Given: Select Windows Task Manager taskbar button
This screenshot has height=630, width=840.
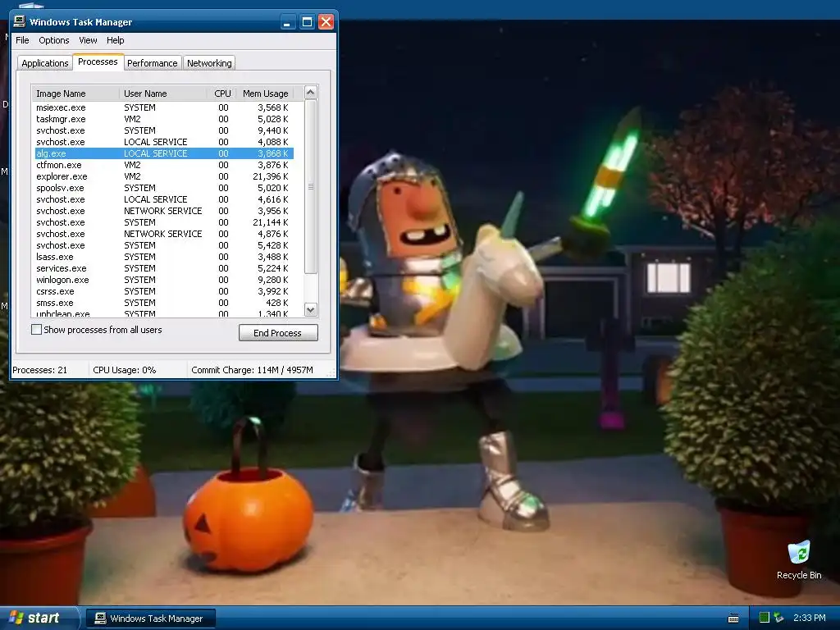Looking at the screenshot, I should [x=151, y=619].
